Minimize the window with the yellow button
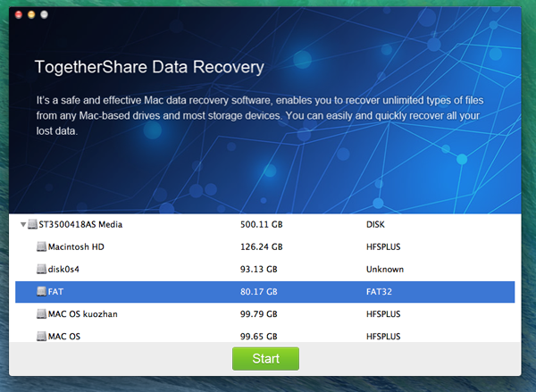The image size is (536, 392). [x=31, y=14]
